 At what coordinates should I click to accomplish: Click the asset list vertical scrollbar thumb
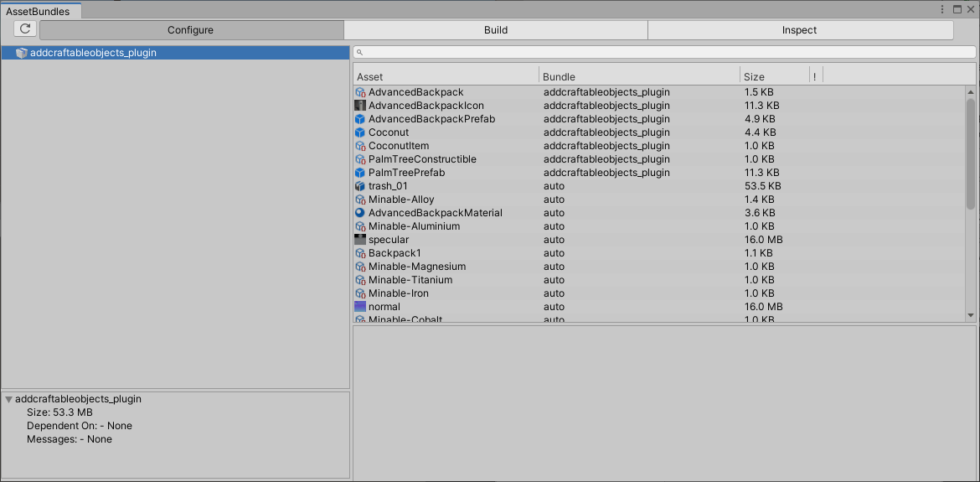[971, 153]
